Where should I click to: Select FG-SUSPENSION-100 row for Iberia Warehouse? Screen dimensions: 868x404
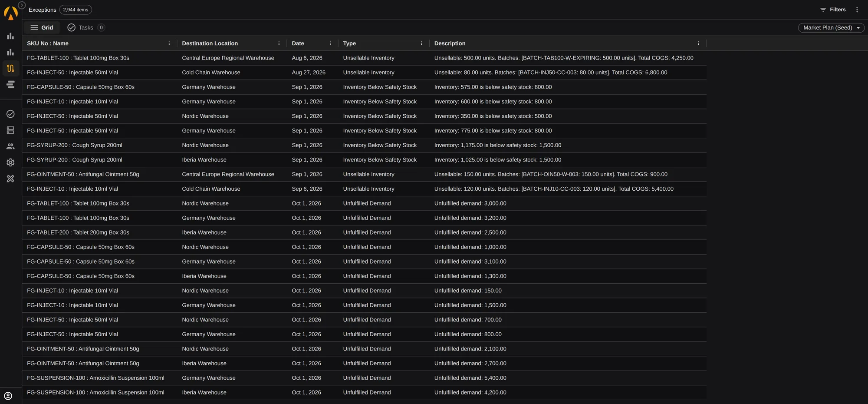pos(364,393)
